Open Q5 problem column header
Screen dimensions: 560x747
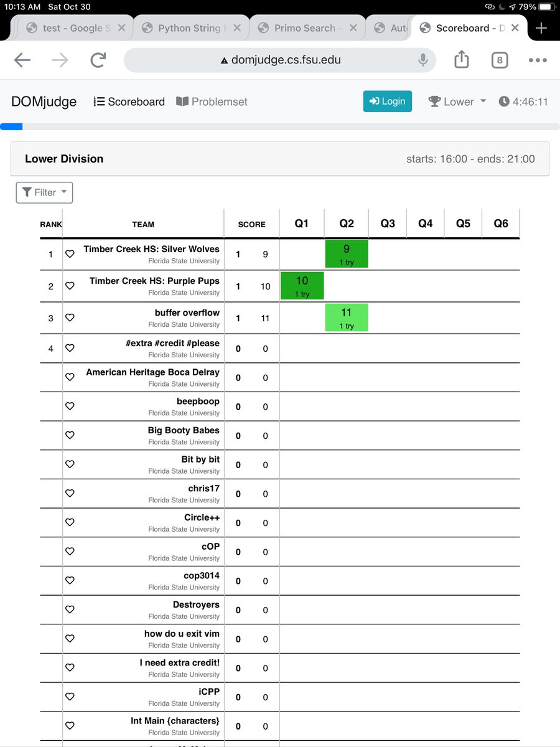[x=464, y=223]
